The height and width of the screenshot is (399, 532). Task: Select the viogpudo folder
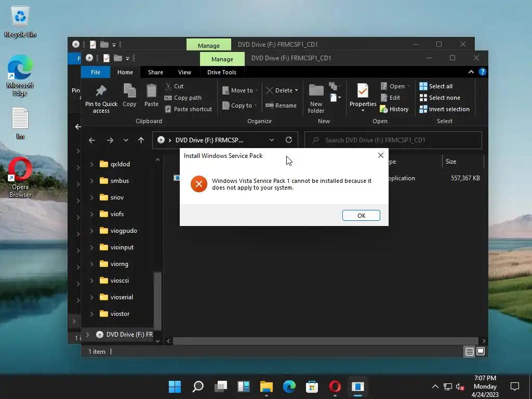pos(118,231)
